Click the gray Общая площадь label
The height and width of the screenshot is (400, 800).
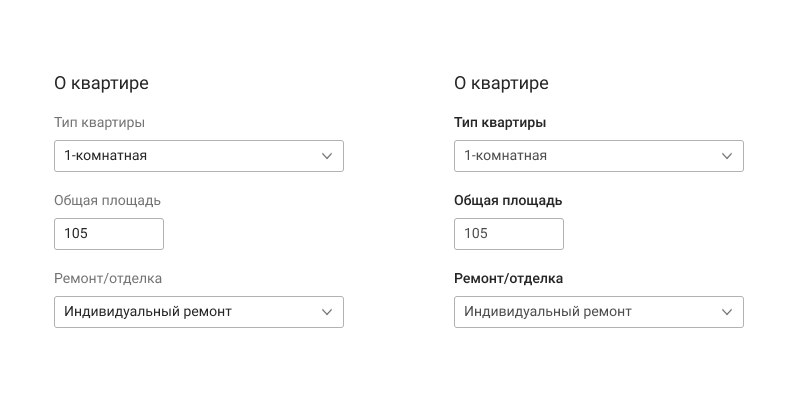tap(107, 201)
